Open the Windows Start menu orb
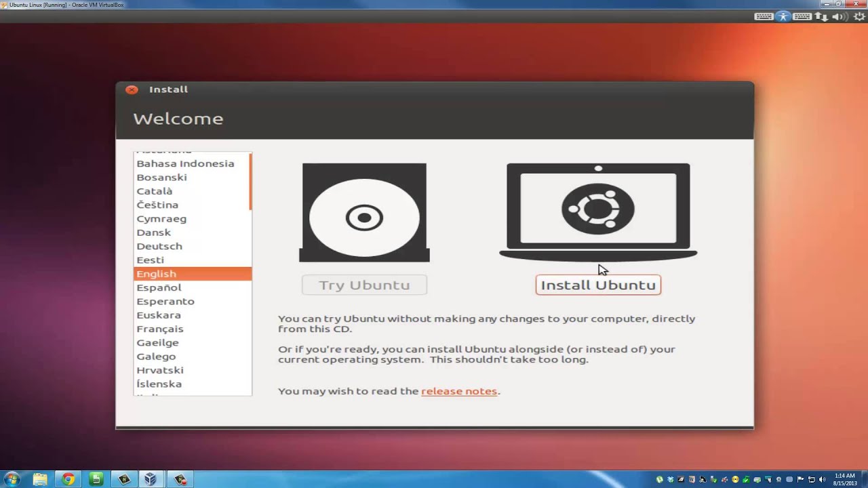The height and width of the screenshot is (488, 868). click(x=12, y=479)
